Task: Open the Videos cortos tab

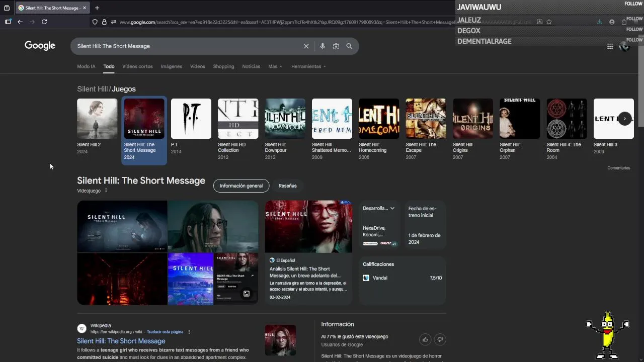Action: 137,66
